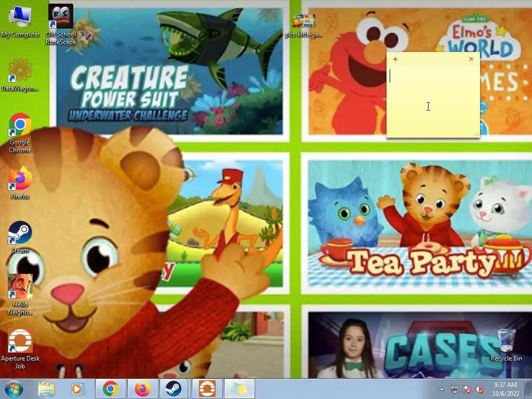The height and width of the screenshot is (399, 532).
Task: Select the pbs-kids-ga... image file icon
Action: pyautogui.click(x=303, y=25)
